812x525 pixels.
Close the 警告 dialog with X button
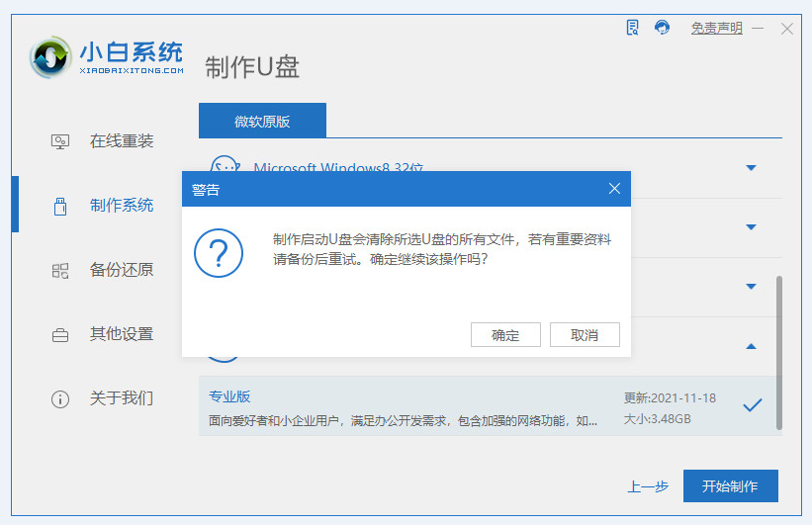coord(614,189)
